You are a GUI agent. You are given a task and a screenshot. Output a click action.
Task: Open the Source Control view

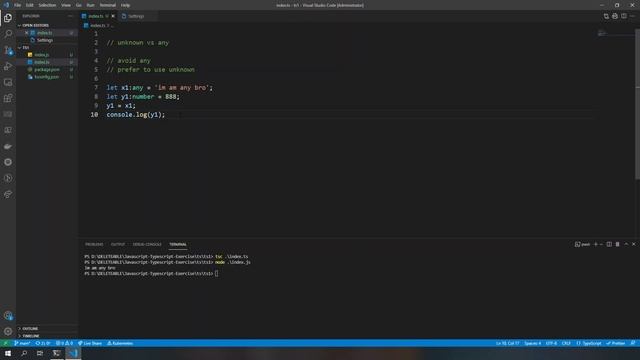coord(8,50)
